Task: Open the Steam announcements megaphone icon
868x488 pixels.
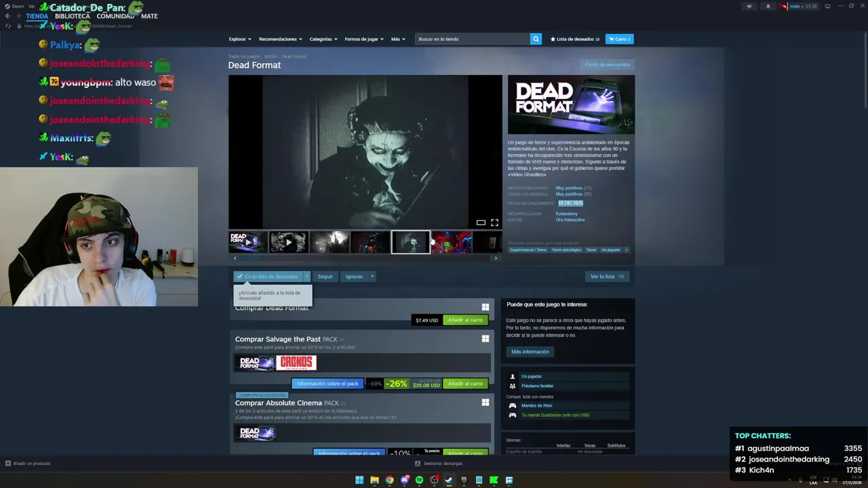Action: (x=749, y=6)
